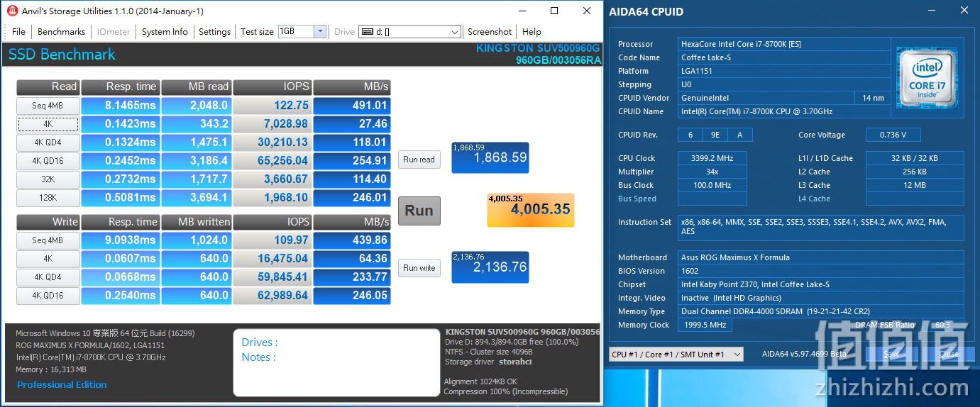Click the Memory Clock value 1999.5 MHz
The height and width of the screenshot is (407, 980).
click(705, 325)
